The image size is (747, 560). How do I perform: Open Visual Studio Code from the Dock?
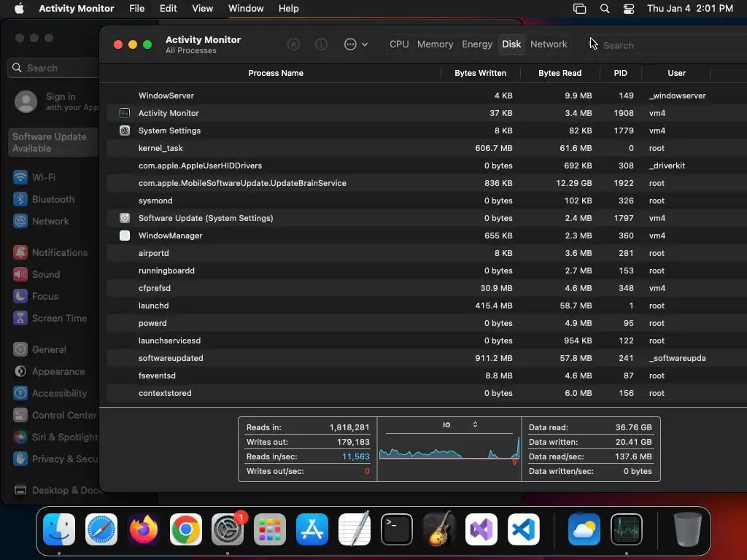coord(523,529)
